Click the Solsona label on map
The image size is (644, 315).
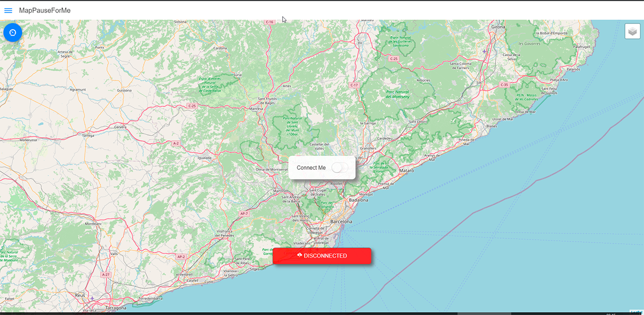click(180, 22)
